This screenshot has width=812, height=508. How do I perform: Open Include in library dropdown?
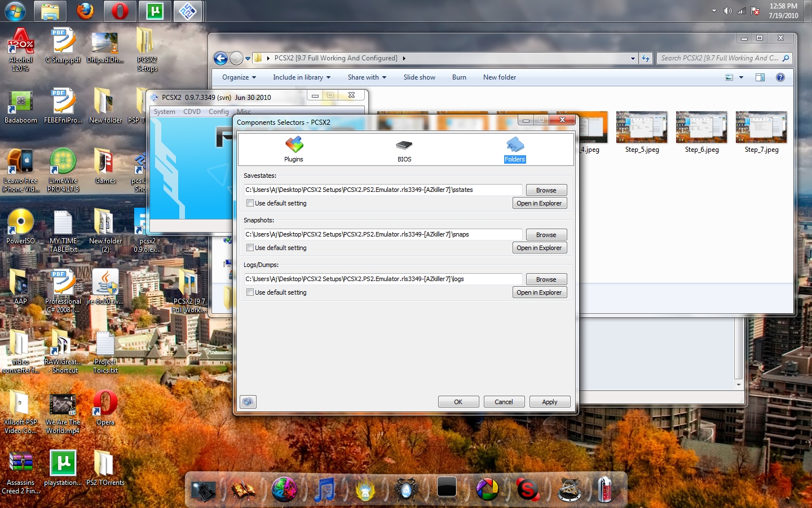[302, 77]
